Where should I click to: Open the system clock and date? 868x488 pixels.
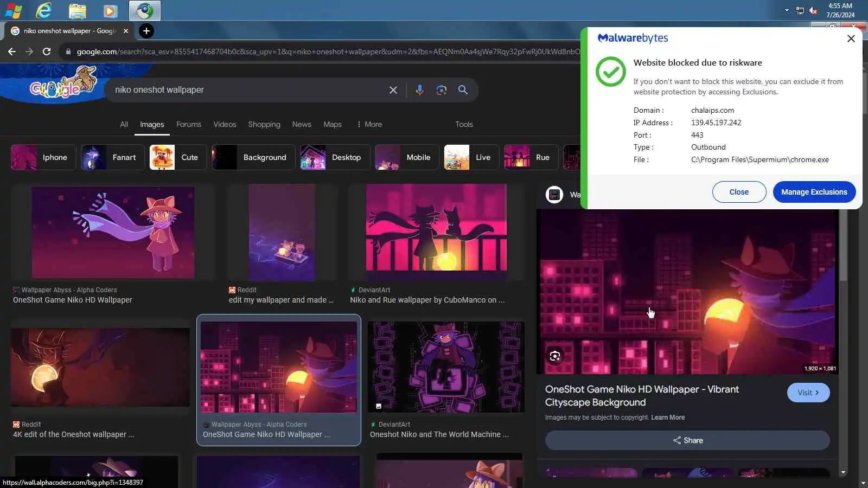840,10
